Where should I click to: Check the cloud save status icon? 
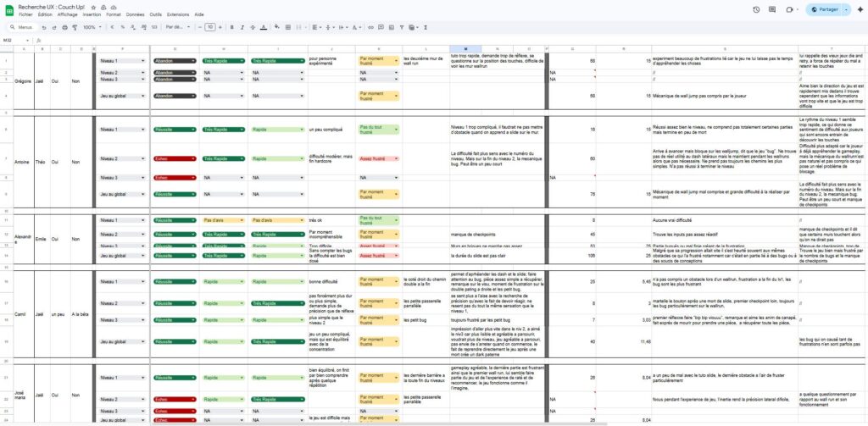click(x=114, y=7)
